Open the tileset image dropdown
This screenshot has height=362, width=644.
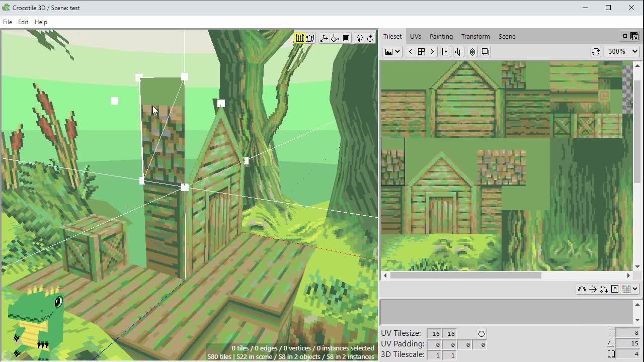click(x=392, y=52)
